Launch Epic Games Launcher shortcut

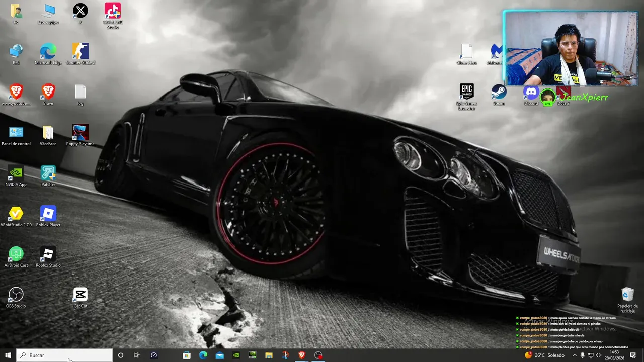(467, 97)
